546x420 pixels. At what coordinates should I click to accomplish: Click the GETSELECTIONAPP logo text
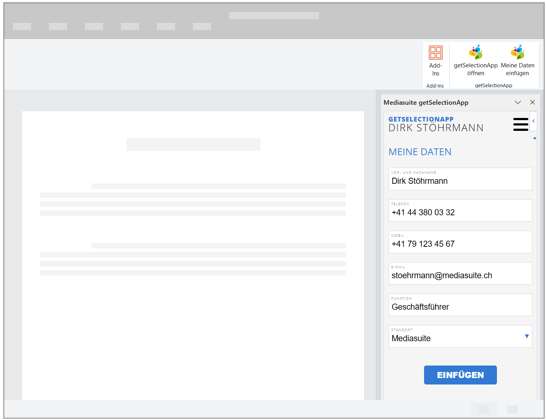(x=421, y=119)
